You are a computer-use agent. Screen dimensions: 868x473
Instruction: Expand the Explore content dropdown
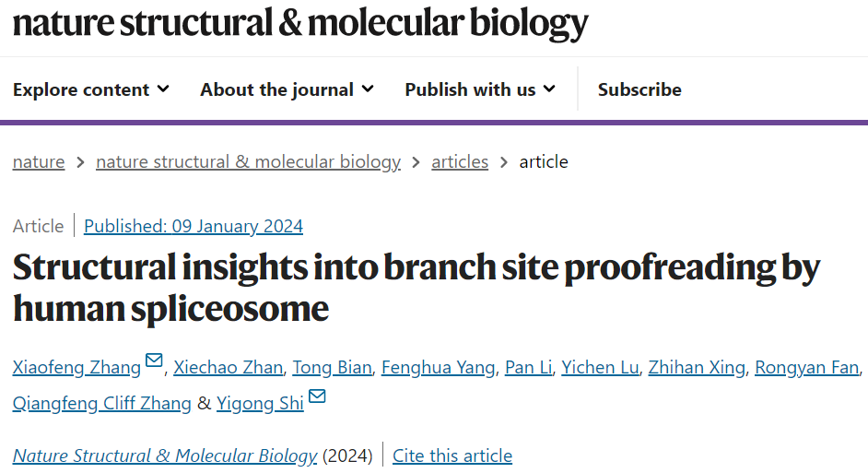click(x=91, y=89)
